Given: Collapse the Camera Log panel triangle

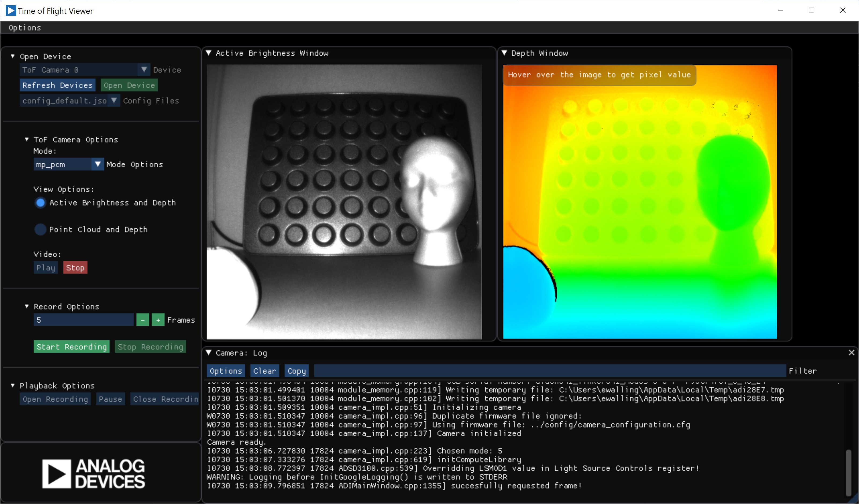Looking at the screenshot, I should pos(209,353).
